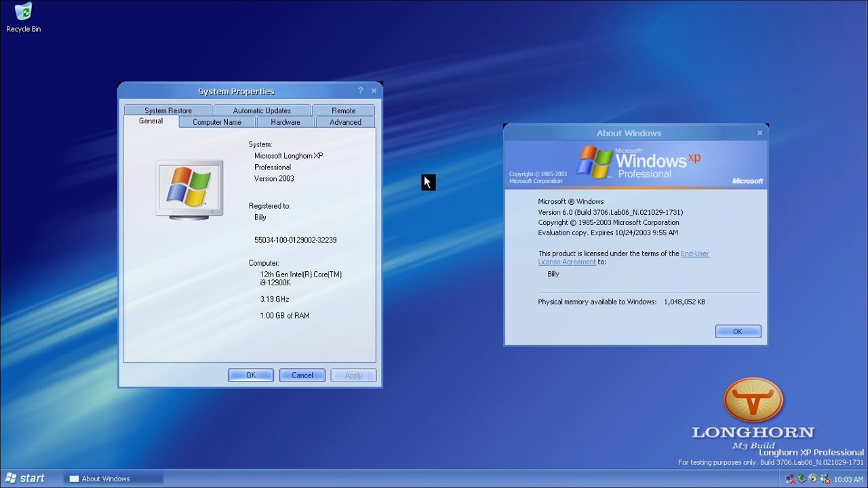Switch to the Advanced tab
The width and height of the screenshot is (868, 488).
(x=345, y=122)
